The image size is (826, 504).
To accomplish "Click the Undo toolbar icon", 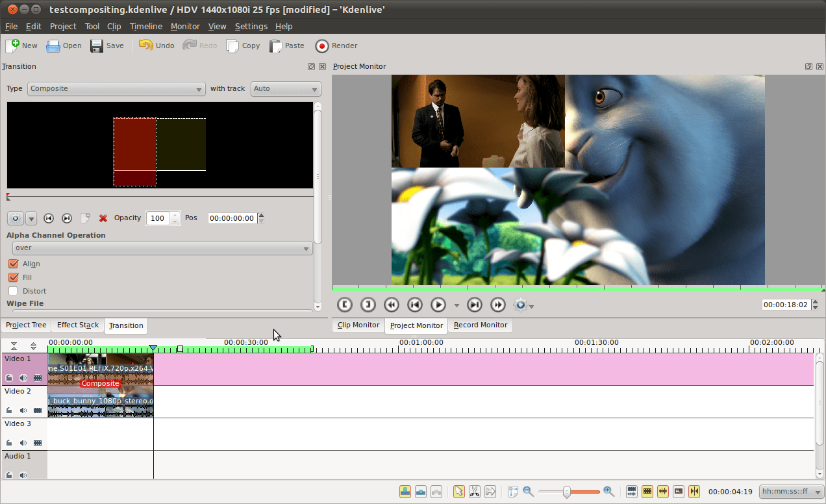I will click(156, 45).
